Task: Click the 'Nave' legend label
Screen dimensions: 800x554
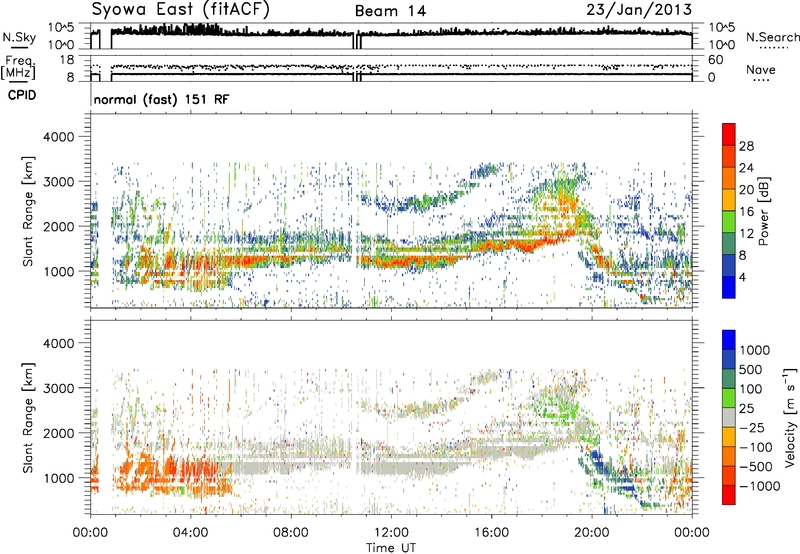Action: [x=761, y=69]
